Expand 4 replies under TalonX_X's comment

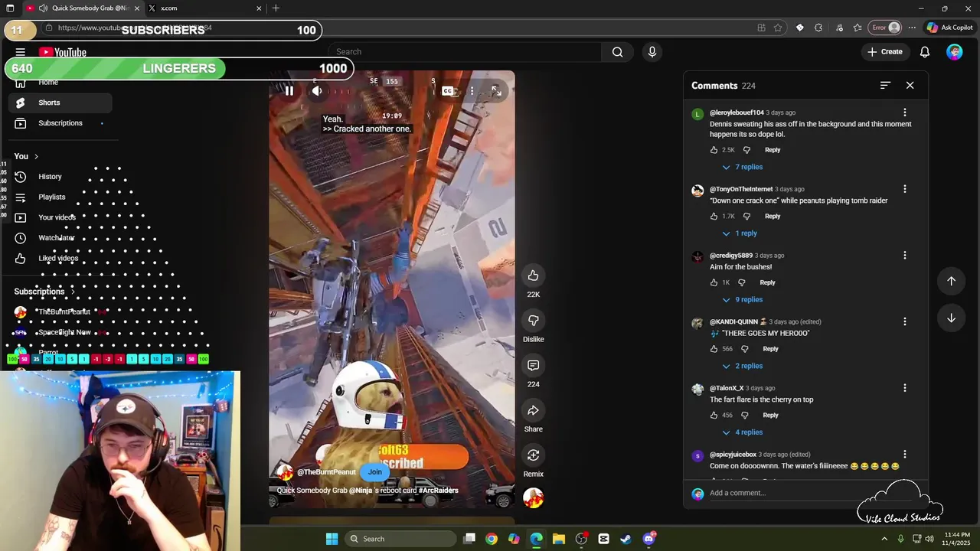click(x=743, y=432)
